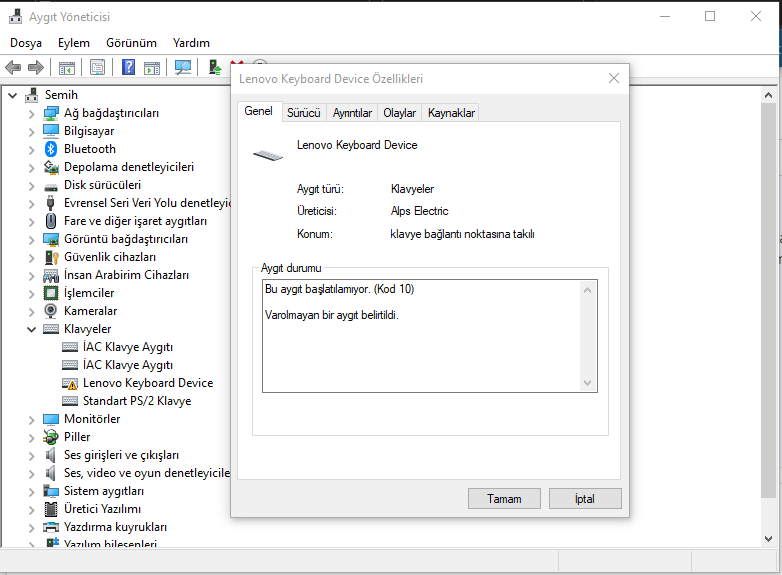Click the Üretici Yazılımı chip icon
The height and width of the screenshot is (575, 782).
click(51, 509)
